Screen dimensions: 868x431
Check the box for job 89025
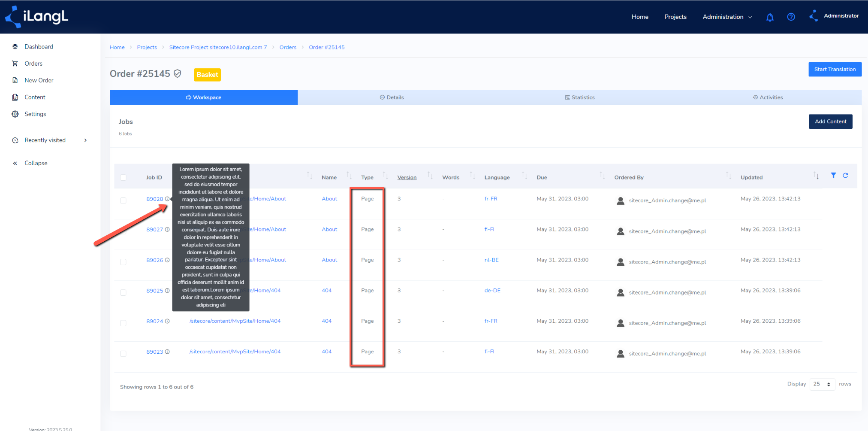tap(123, 292)
